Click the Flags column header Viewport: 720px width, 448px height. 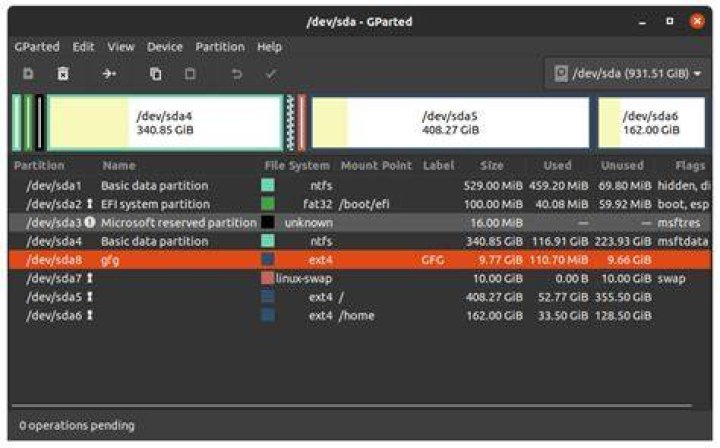tap(690, 166)
